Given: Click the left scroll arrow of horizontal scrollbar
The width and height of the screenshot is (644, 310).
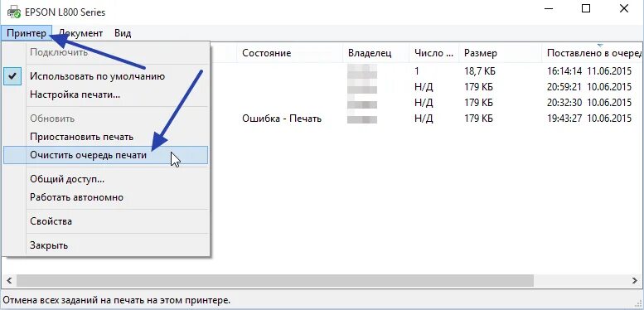Looking at the screenshot, I should coord(9,281).
